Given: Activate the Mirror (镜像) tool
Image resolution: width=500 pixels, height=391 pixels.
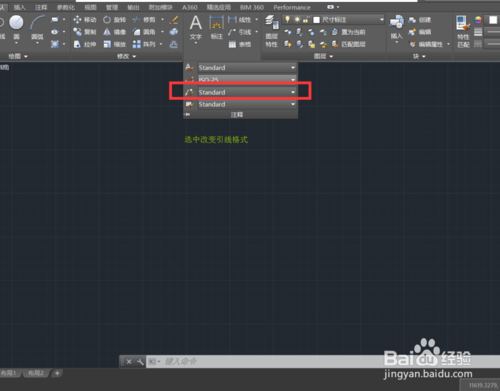Looking at the screenshot, I should (x=114, y=32).
